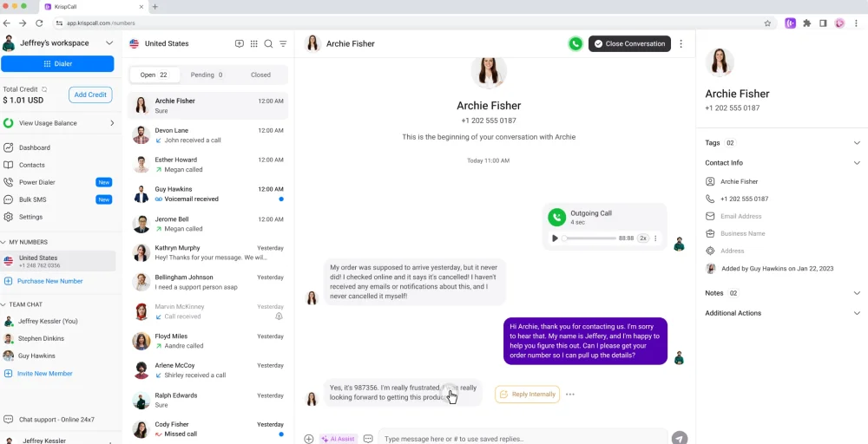
Task: Click the new message icon
Action: 240,43
